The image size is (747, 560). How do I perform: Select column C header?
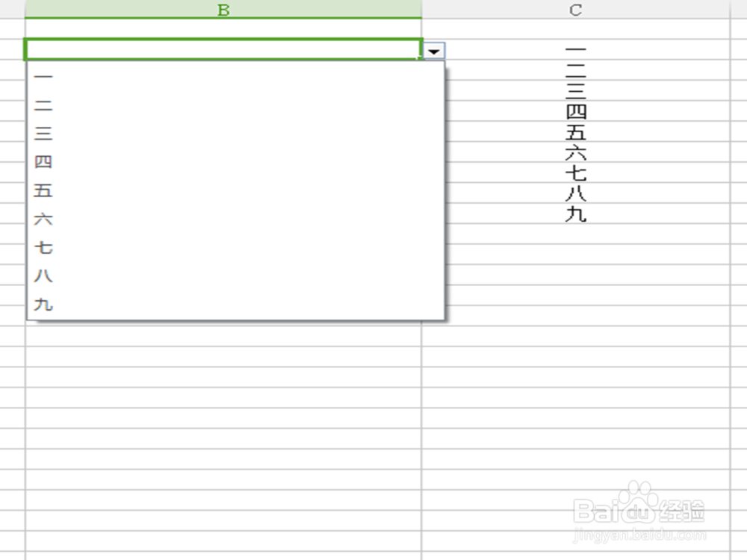click(575, 10)
